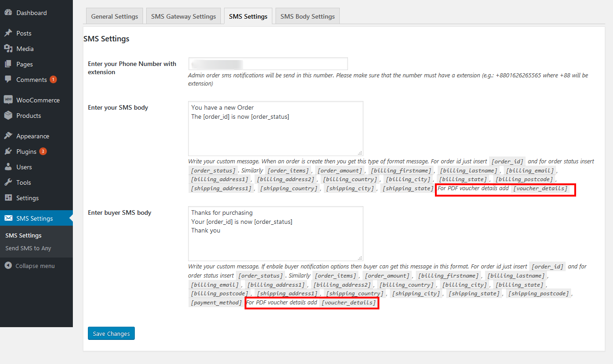This screenshot has width=613, height=364.
Task: Click the Appearance paintbrush icon
Action: pos(8,136)
